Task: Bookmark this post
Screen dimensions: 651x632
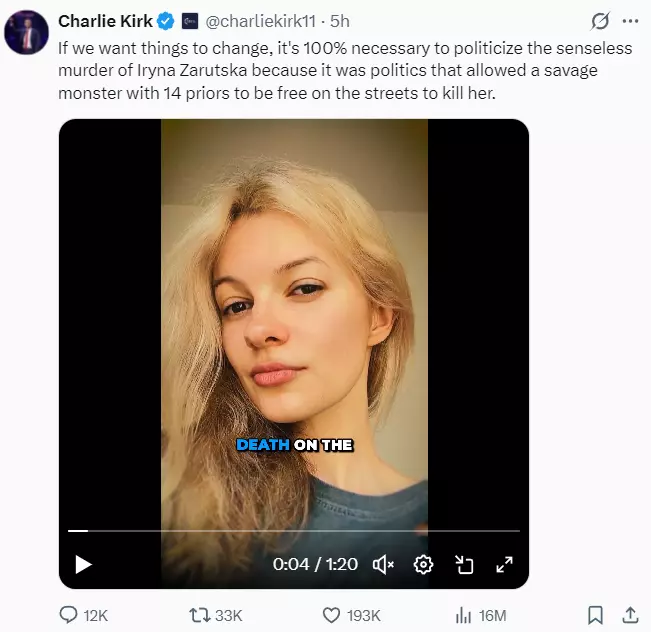Action: click(595, 615)
